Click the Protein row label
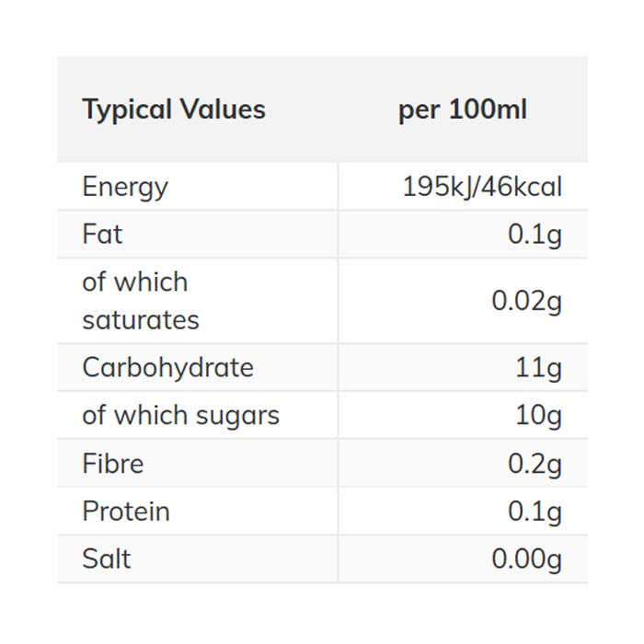This screenshot has height=644, width=644. (x=126, y=511)
